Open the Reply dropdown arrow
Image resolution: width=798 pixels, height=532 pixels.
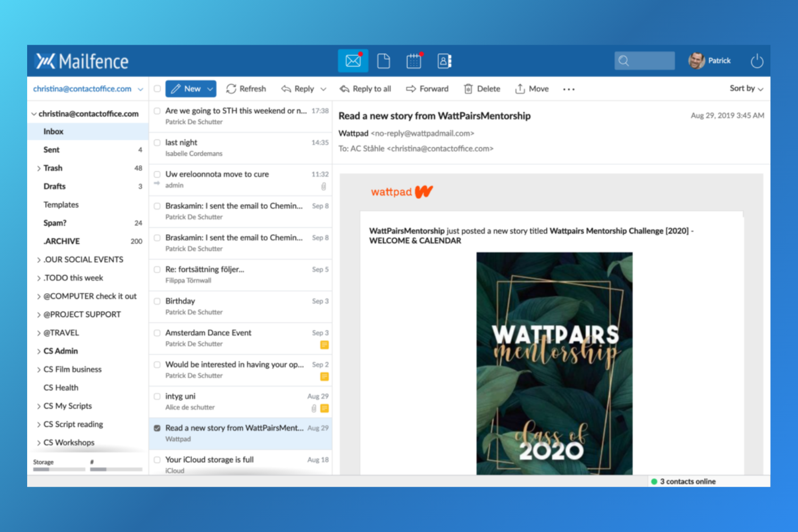tap(323, 89)
